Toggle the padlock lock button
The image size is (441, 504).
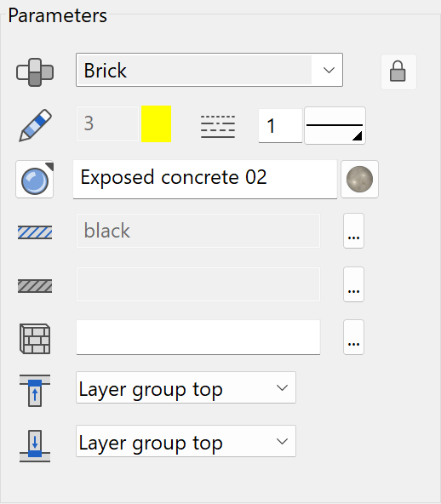tap(398, 72)
